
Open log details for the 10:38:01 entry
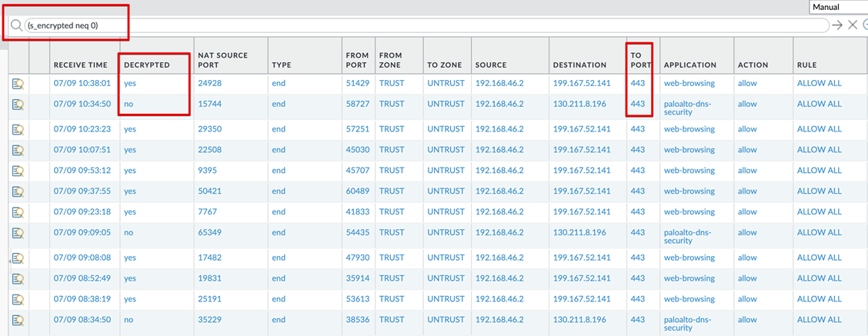click(18, 84)
